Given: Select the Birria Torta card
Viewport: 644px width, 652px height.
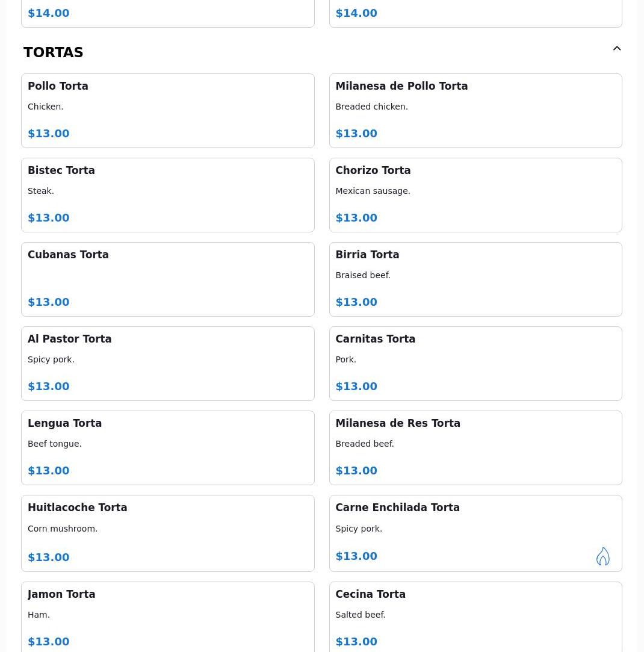Looking at the screenshot, I should click(x=475, y=279).
